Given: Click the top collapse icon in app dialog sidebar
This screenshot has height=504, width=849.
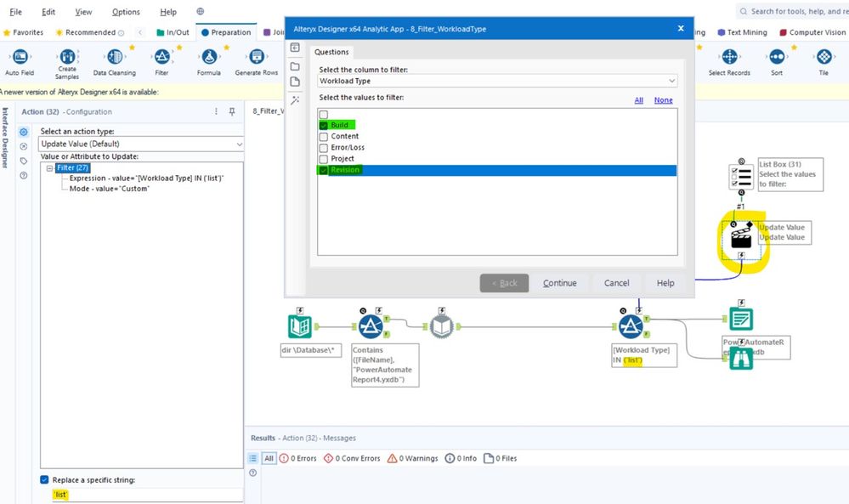Looking at the screenshot, I should [x=295, y=48].
